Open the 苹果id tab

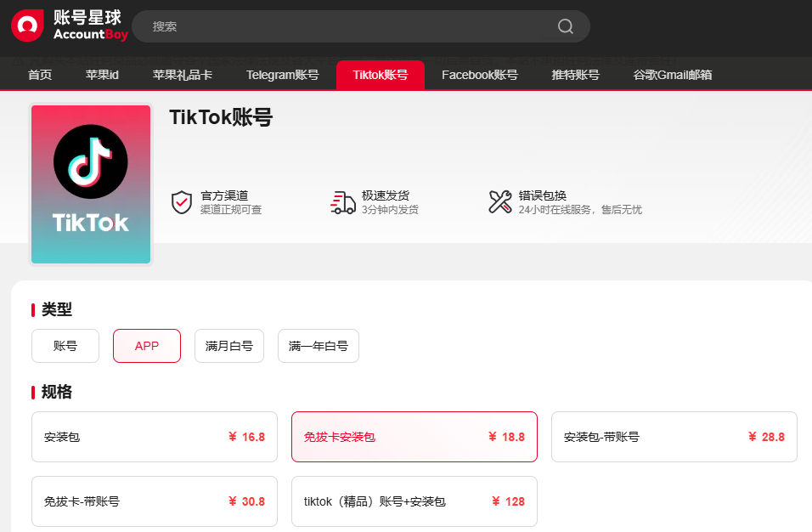click(x=102, y=75)
